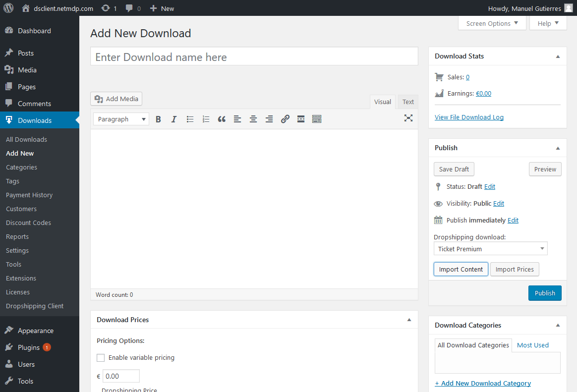Align editor text left
577x392 pixels.
(x=237, y=119)
